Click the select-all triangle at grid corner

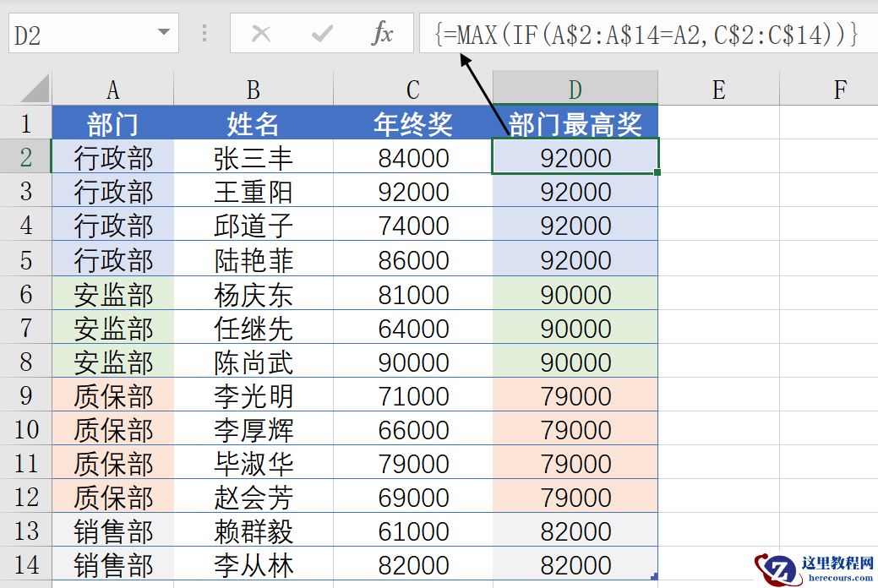(35, 88)
